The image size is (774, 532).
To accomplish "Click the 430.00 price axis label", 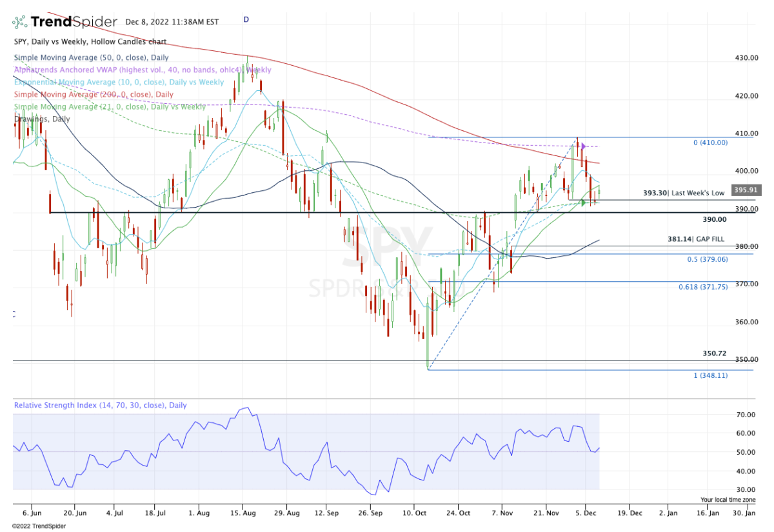I will click(746, 58).
